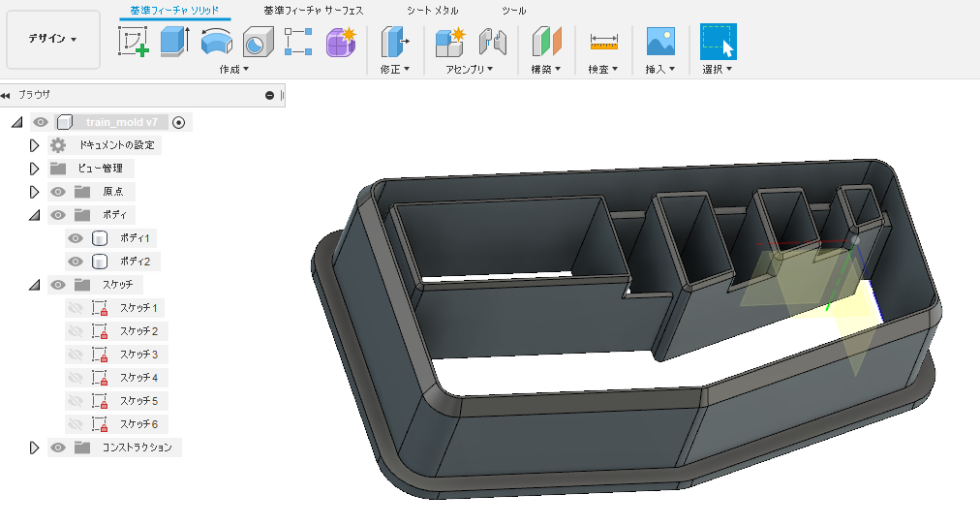The image size is (980, 525).
Task: Select the Create Form tool
Action: [341, 42]
